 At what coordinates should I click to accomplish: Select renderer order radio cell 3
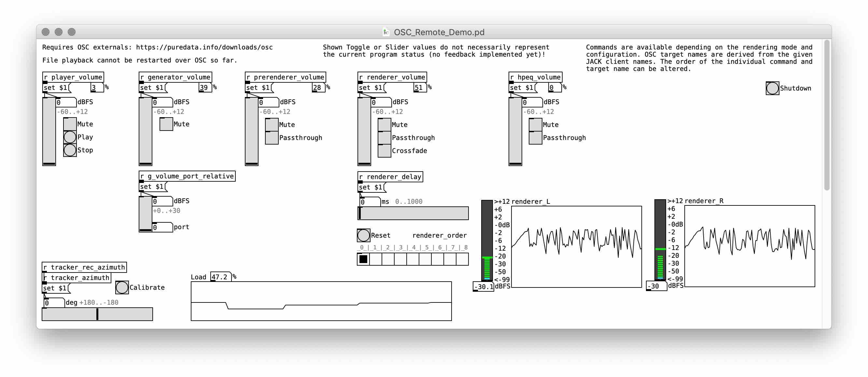[401, 259]
